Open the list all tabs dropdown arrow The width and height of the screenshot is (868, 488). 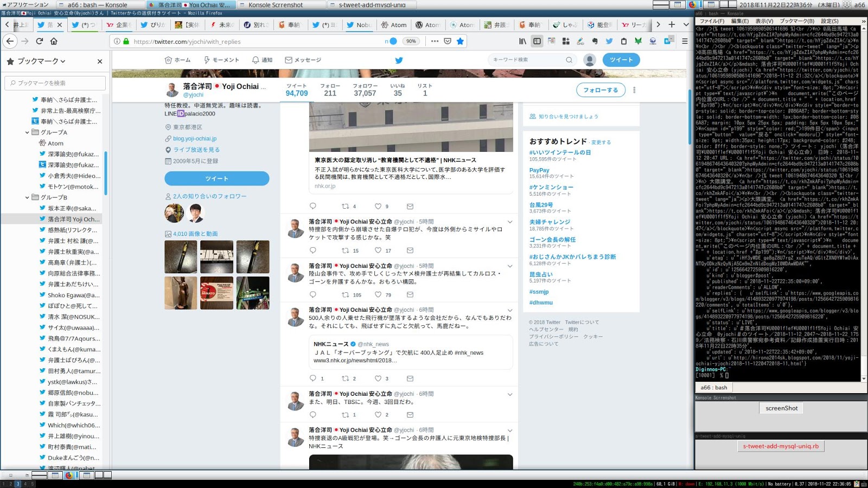click(686, 24)
